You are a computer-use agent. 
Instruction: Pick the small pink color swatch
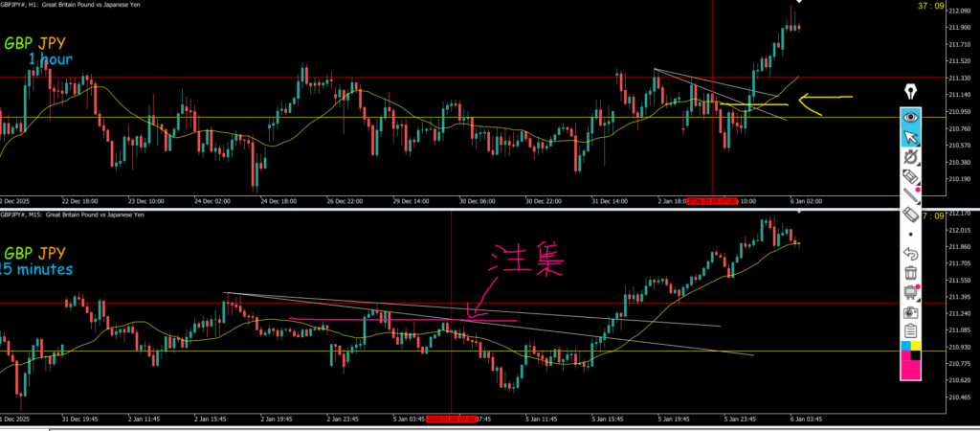(905, 355)
